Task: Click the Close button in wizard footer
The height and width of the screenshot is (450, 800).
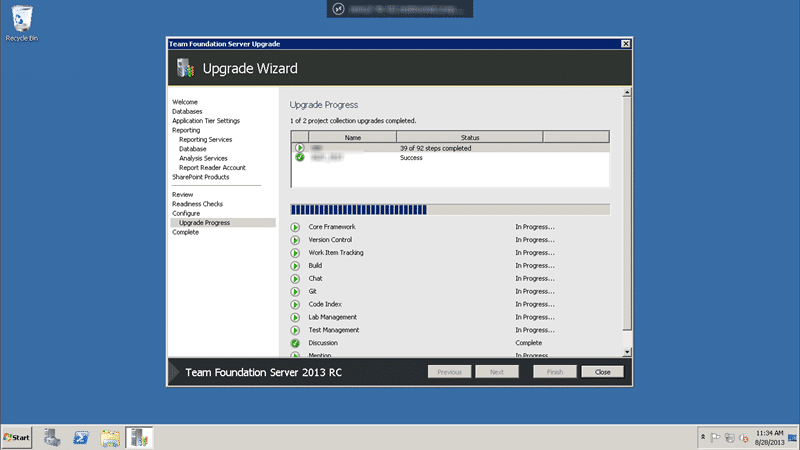Action: click(x=603, y=372)
